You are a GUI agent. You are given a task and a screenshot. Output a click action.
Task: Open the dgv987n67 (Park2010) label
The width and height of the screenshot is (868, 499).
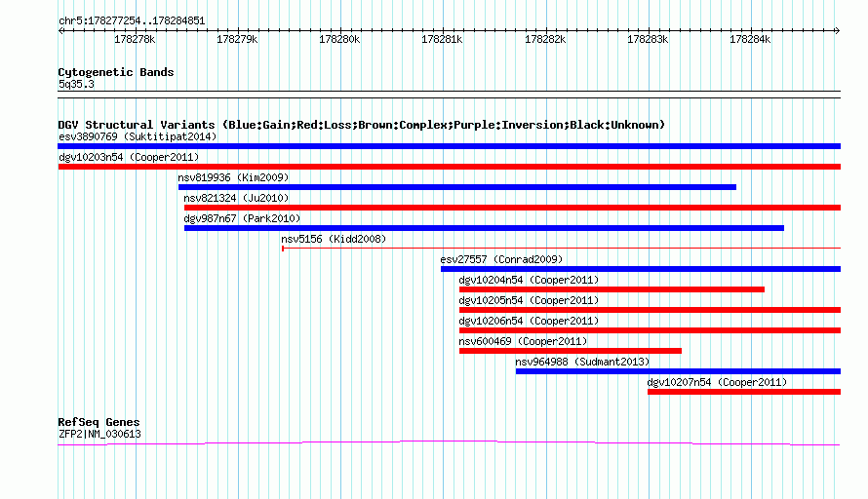242,218
